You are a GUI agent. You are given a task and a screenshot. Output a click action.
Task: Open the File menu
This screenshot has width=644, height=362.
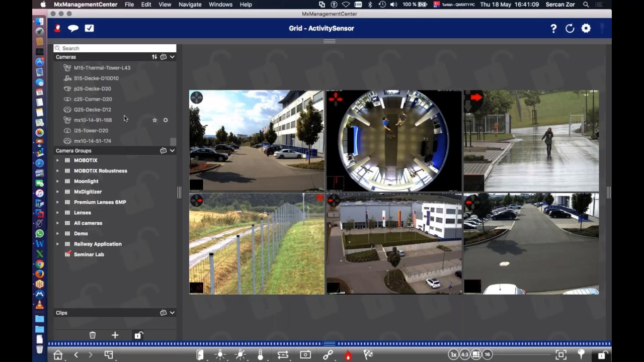click(x=129, y=5)
